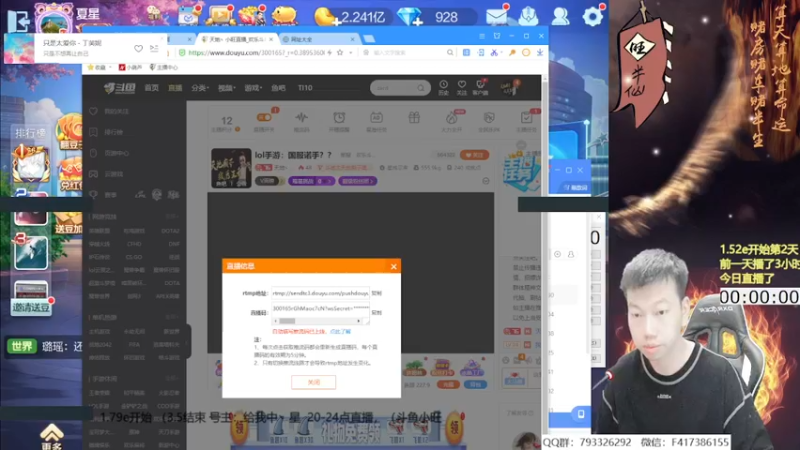Like the song in the music popup

(x=138, y=48)
